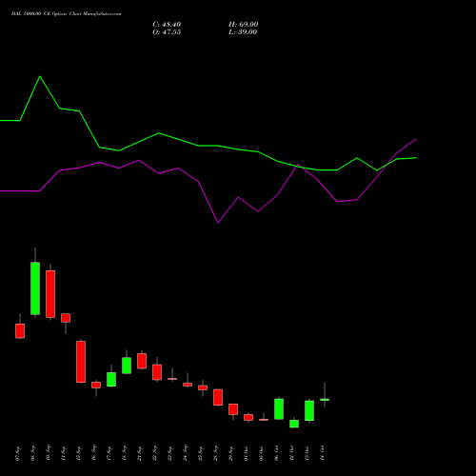Select the 21 Sep date label
Viewport: 476px width, 476px height.
coord(140,453)
